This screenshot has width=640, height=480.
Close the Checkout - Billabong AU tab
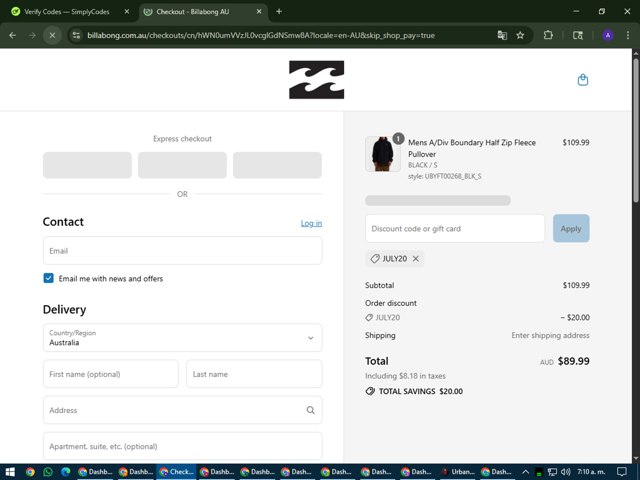[x=259, y=12]
